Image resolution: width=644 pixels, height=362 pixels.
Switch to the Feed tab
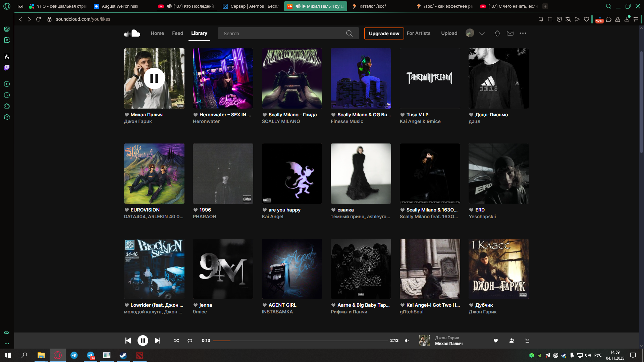(177, 33)
